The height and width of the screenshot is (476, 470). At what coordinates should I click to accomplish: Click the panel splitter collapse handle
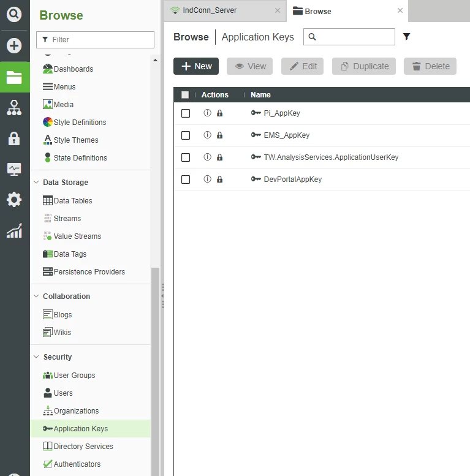coord(163,296)
